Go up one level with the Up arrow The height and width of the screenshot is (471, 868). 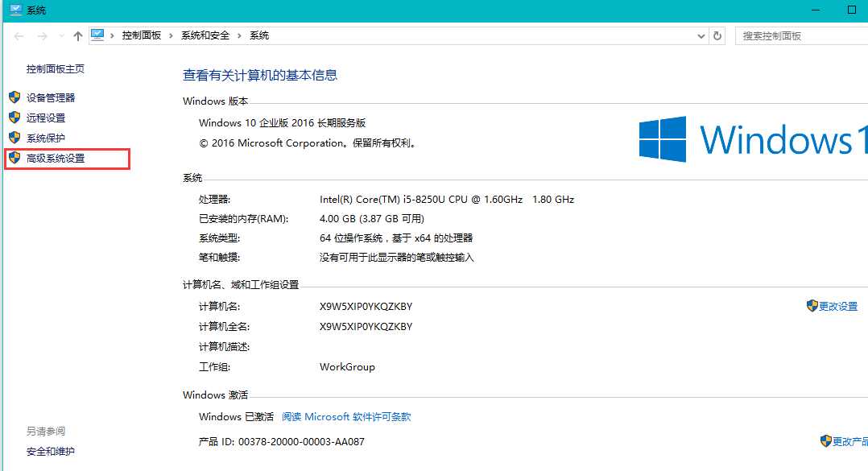(x=77, y=36)
